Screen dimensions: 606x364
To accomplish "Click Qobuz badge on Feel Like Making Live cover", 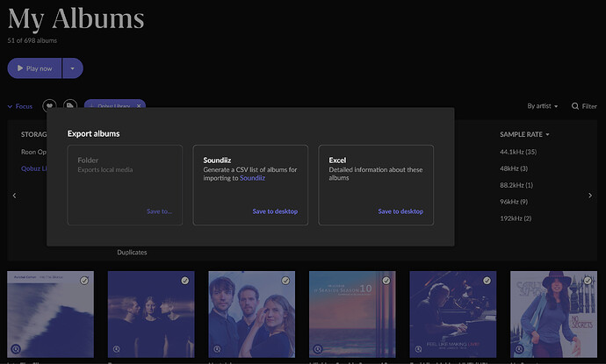I will tap(418, 349).
